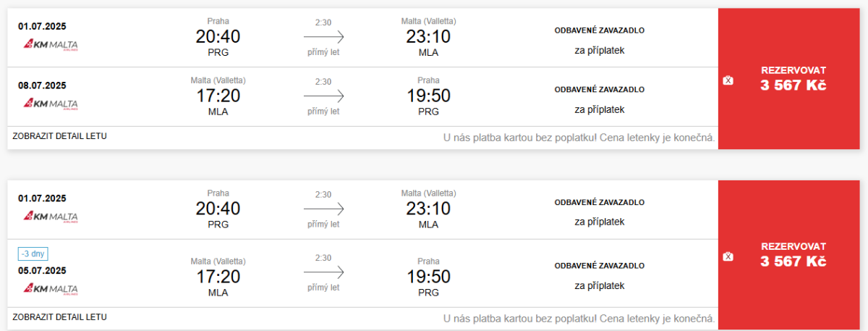Click the 17:20 departure on 08.07.2025 flight
Screen dimensions: 868x331
(218, 96)
